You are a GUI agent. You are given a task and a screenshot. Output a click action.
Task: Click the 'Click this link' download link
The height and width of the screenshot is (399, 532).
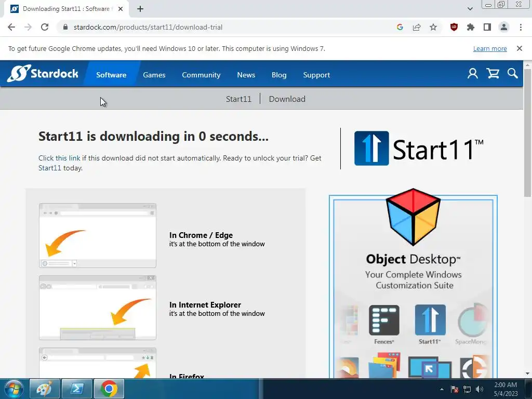pos(59,158)
